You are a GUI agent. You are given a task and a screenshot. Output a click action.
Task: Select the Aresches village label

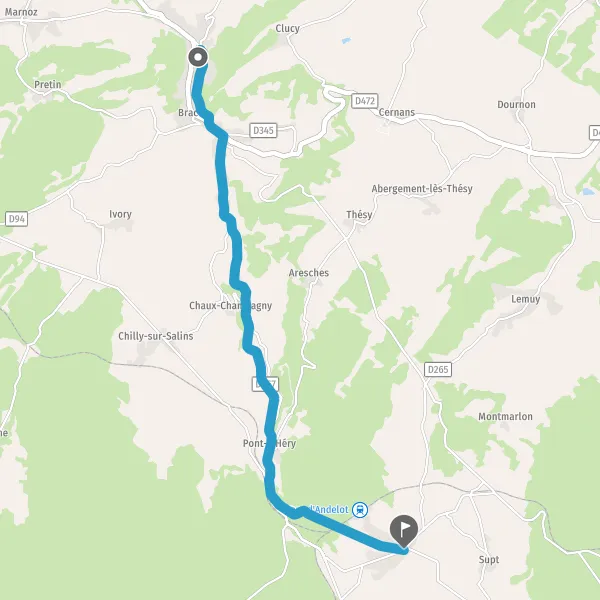point(309,273)
